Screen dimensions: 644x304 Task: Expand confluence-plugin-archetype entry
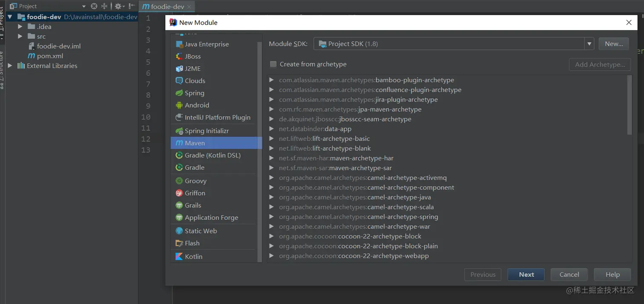(272, 90)
